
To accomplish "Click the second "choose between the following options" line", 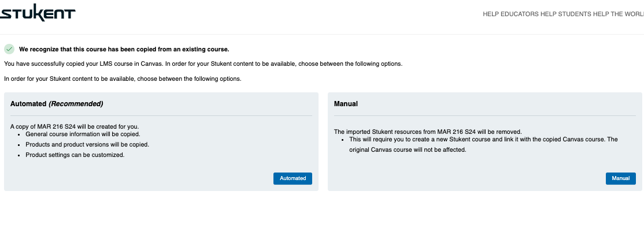I will pyautogui.click(x=123, y=78).
